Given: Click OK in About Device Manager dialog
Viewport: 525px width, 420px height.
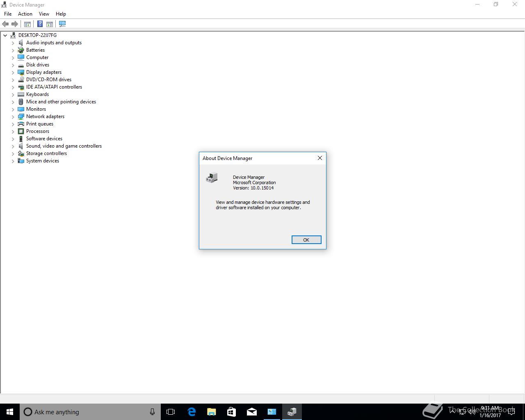Looking at the screenshot, I should pyautogui.click(x=306, y=240).
